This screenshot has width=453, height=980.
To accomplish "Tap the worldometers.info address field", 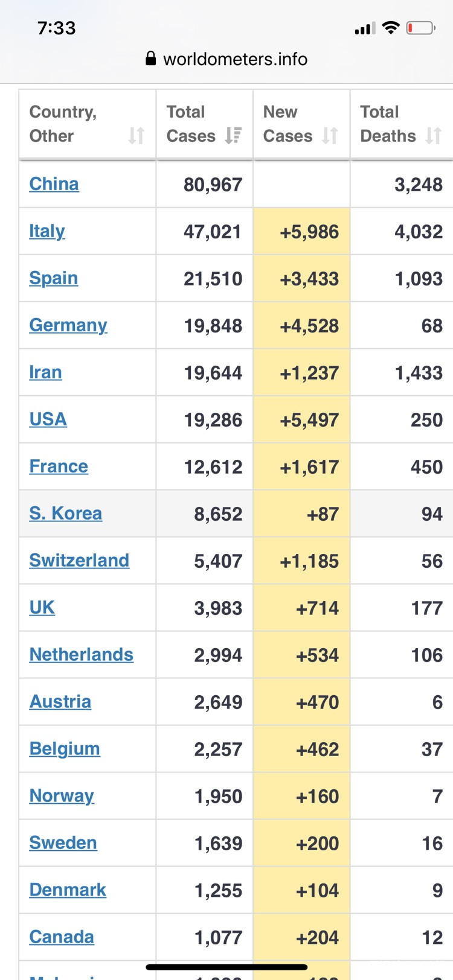I will 235,59.
